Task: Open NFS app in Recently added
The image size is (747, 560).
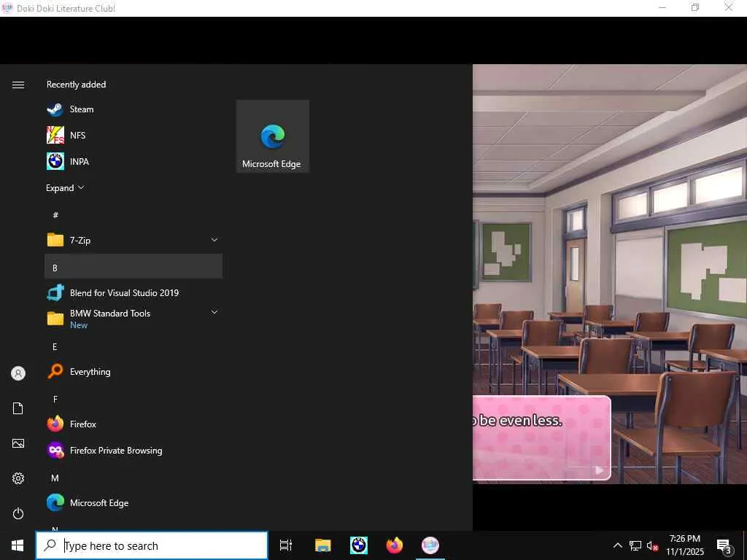Action: coord(133,135)
